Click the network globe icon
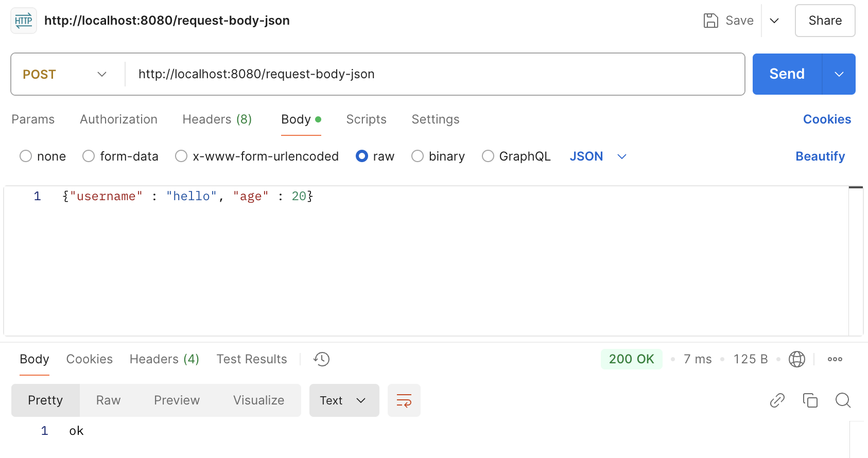868x458 pixels. (796, 359)
